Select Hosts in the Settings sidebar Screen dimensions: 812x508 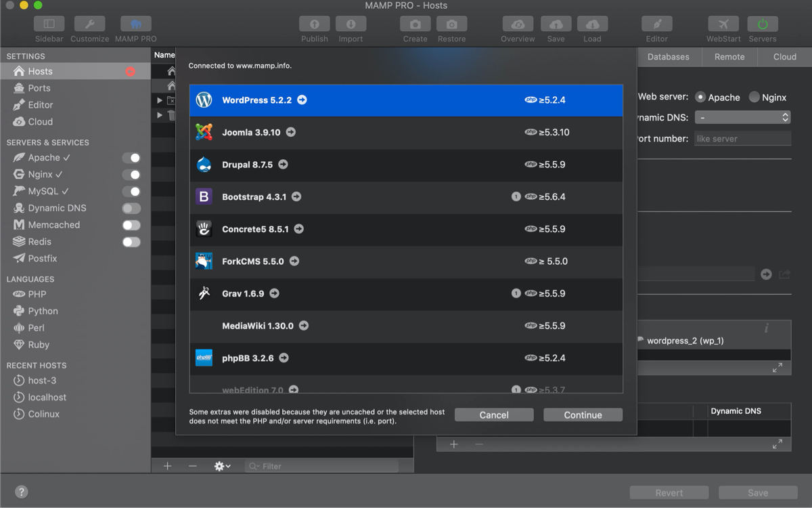[x=75, y=71]
